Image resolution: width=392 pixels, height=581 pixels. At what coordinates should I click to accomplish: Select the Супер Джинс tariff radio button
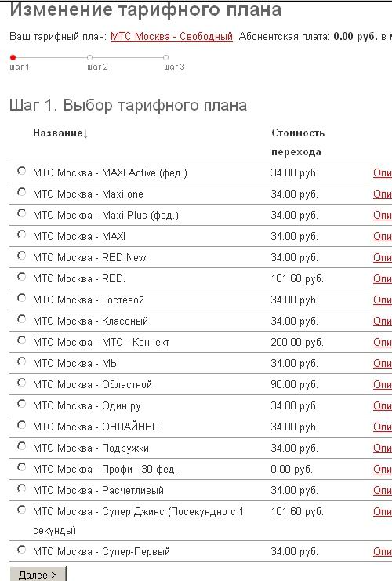[x=21, y=510]
